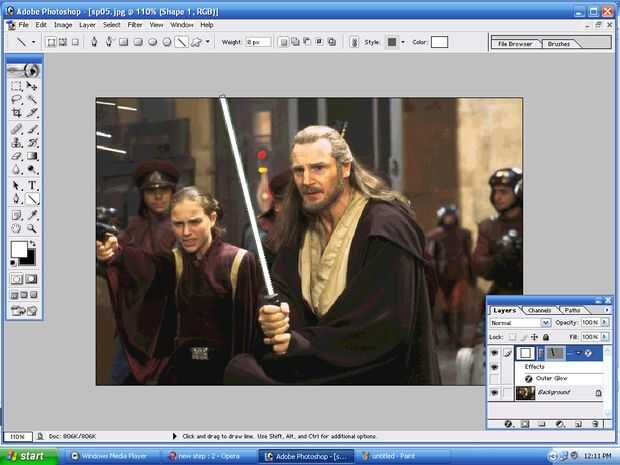Viewport: 620px width, 465px height.
Task: Select the Gradient tool
Action: (32, 156)
